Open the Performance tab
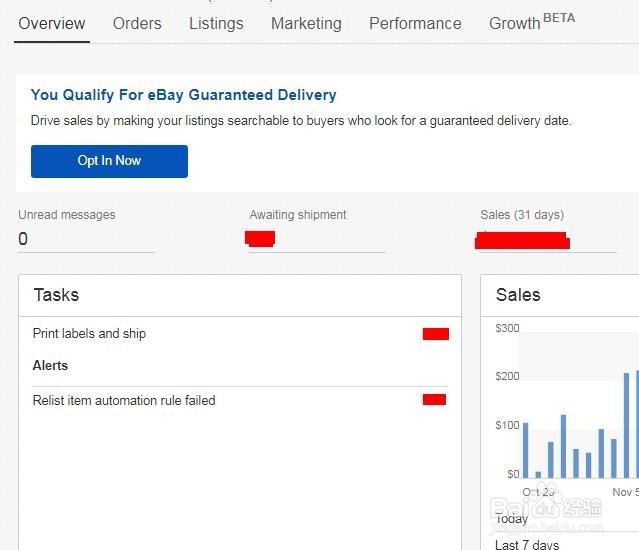 [415, 24]
